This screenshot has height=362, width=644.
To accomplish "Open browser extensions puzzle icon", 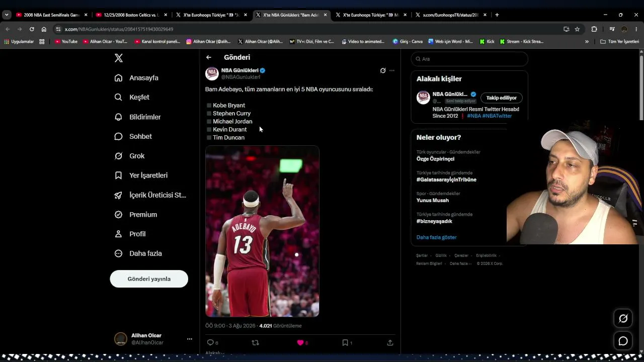I will [x=594, y=29].
